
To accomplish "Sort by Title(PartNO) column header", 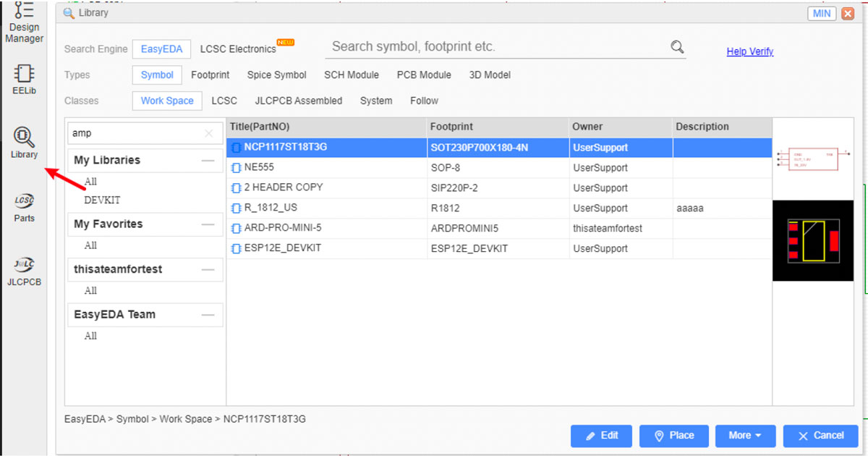I will 326,127.
